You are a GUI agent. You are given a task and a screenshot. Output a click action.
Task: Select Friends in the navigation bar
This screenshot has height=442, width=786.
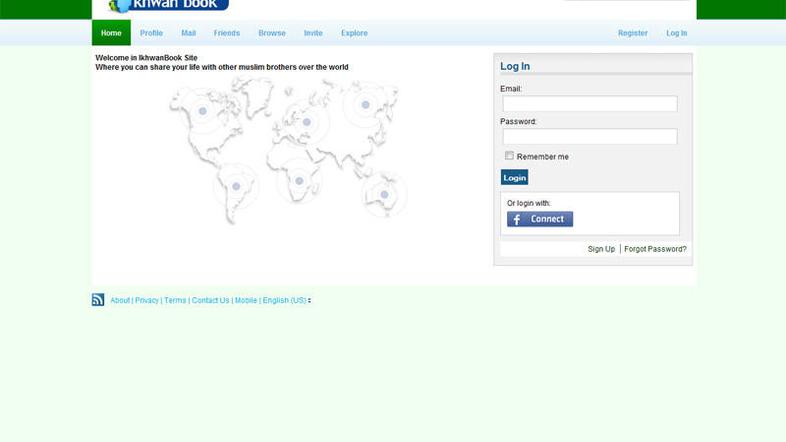coord(227,33)
